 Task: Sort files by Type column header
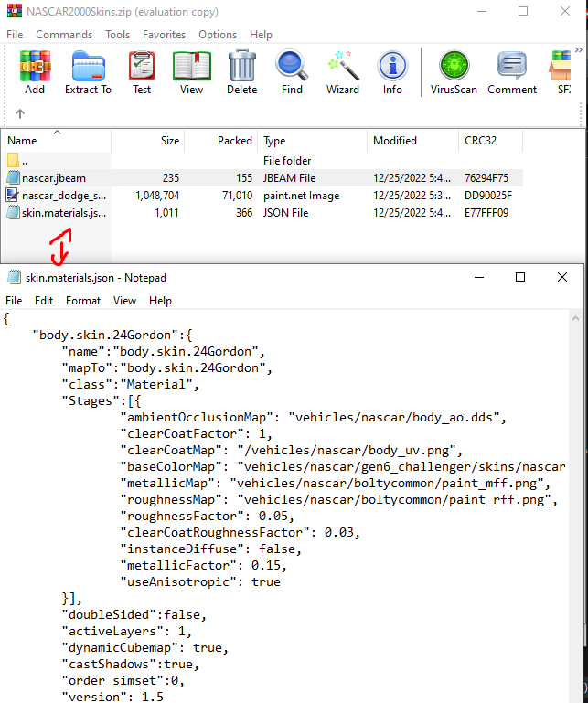(313, 141)
